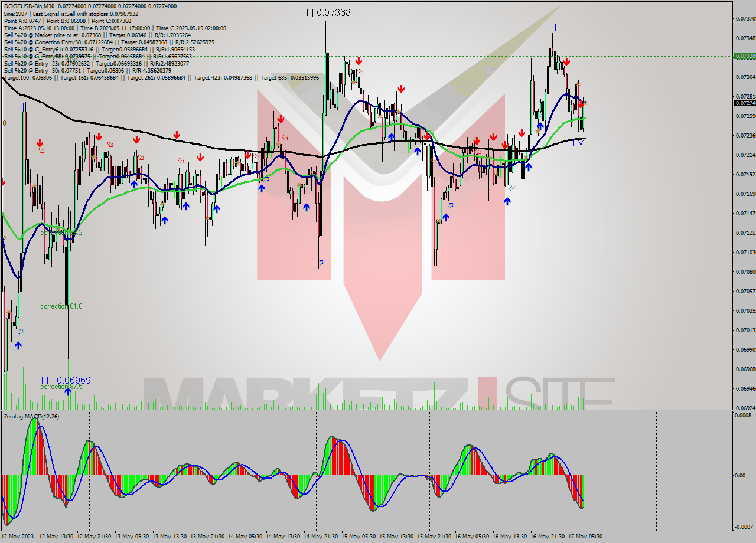
Task: Click the 0.0008 MACD scale value
Action: pyautogui.click(x=743, y=415)
